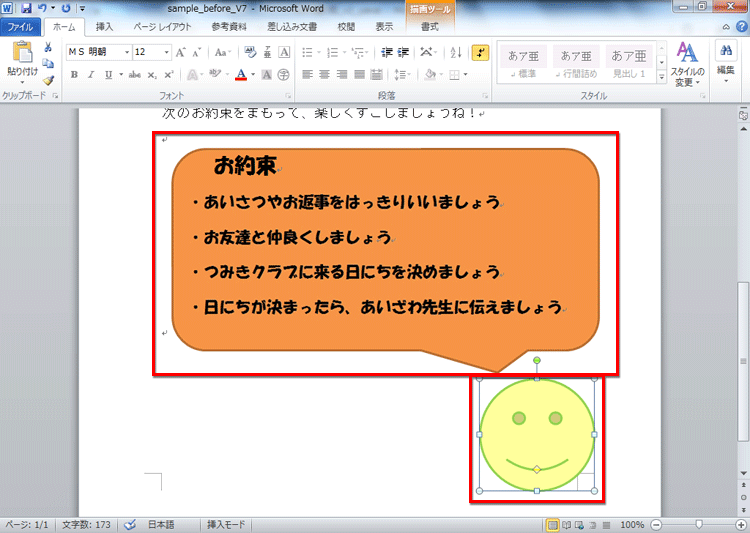The width and height of the screenshot is (750, 533).
Task: Toggle show paragraph marks button
Action: click(480, 52)
